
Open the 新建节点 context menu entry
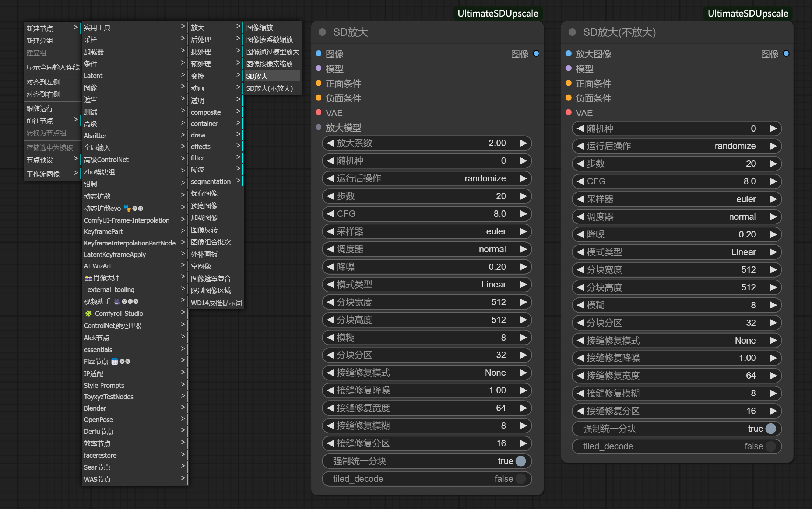52,28
